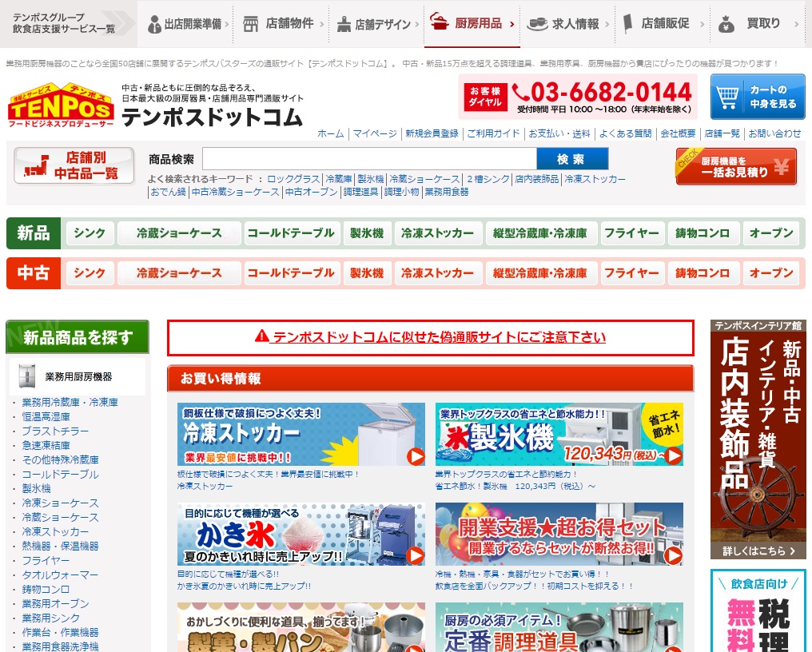Viewport: 812px width, 652px height.
Task: Click into the 商品検索 input field
Action: (369, 159)
